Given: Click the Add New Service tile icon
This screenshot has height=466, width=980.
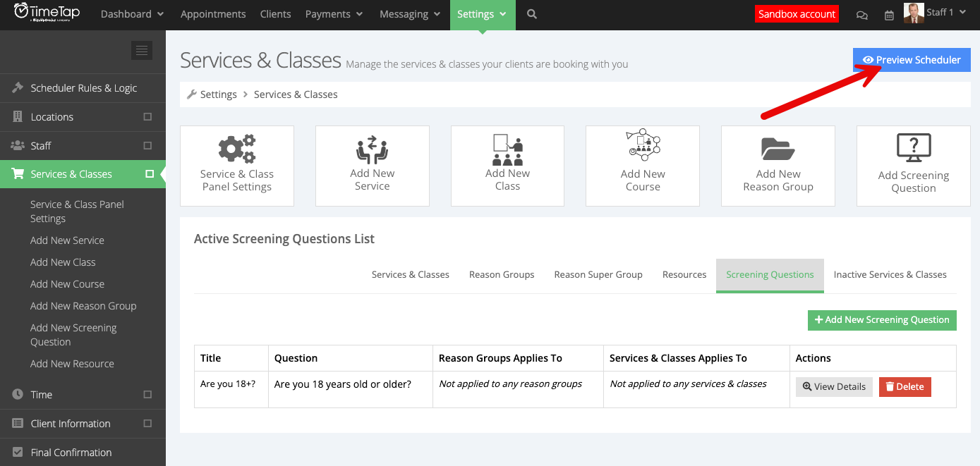Looking at the screenshot, I should click(373, 149).
